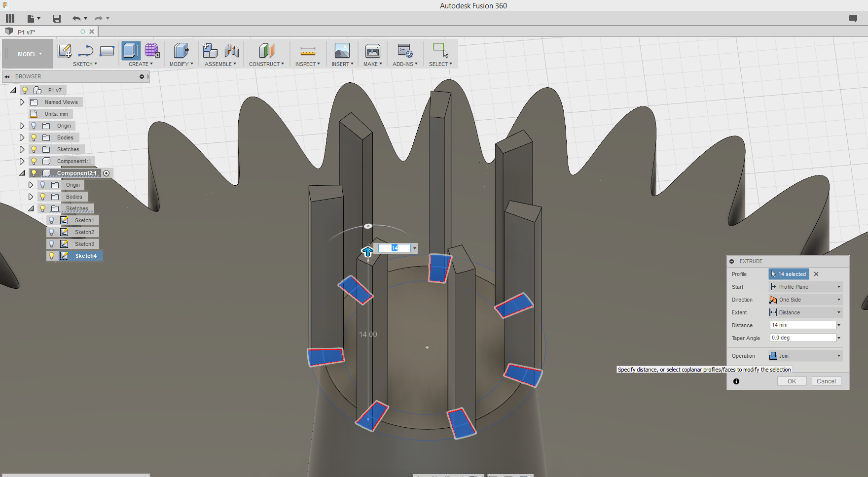Image resolution: width=868 pixels, height=477 pixels.
Task: Open the Start Profile Plane dropdown
Action: (x=805, y=287)
